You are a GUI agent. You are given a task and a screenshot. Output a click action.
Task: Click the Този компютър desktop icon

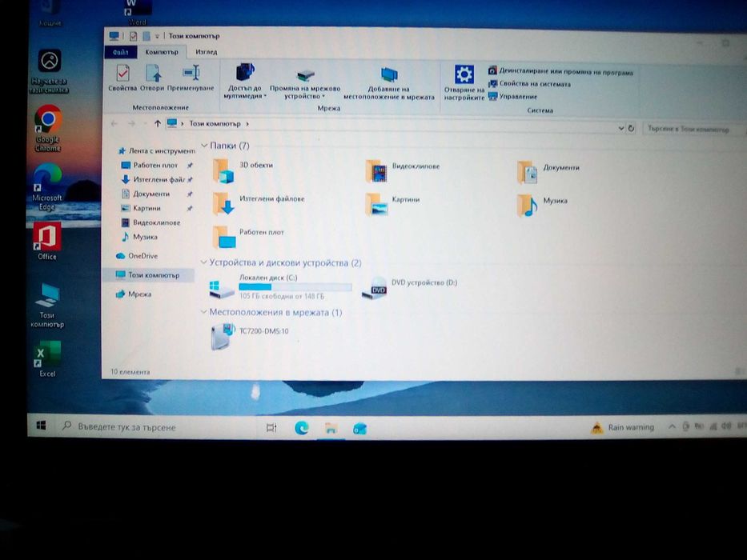pos(47,306)
